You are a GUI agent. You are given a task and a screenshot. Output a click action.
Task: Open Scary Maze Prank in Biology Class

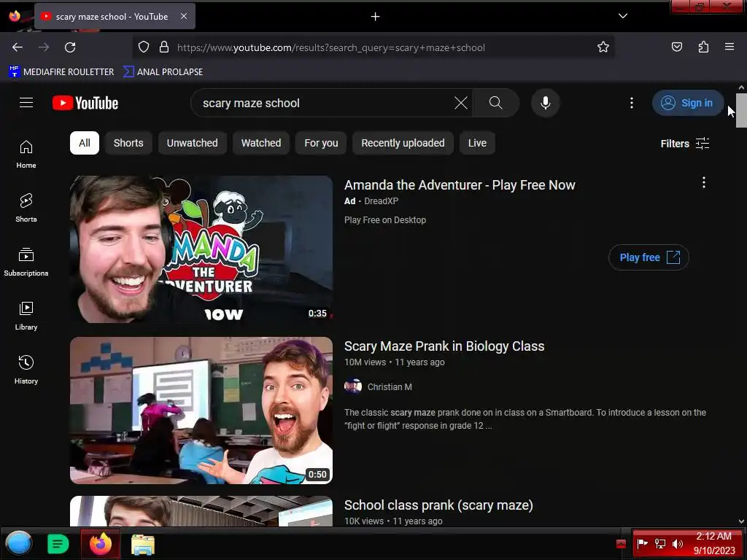click(444, 346)
